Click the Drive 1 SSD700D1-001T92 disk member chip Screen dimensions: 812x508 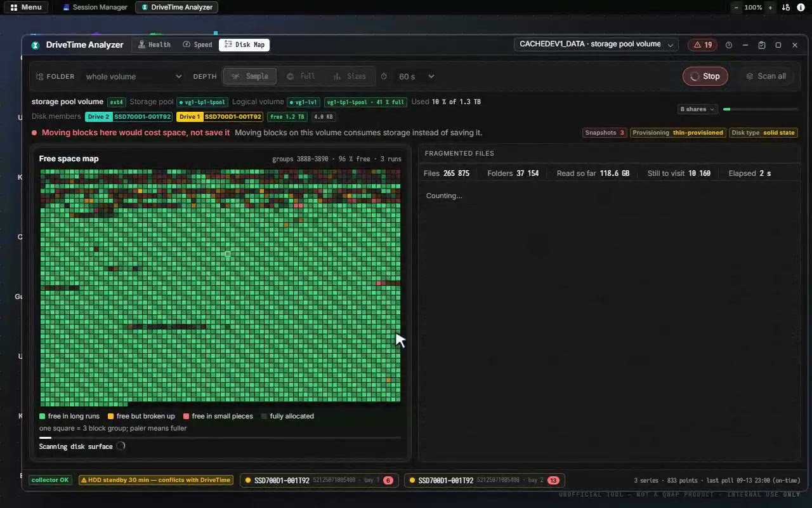point(219,117)
